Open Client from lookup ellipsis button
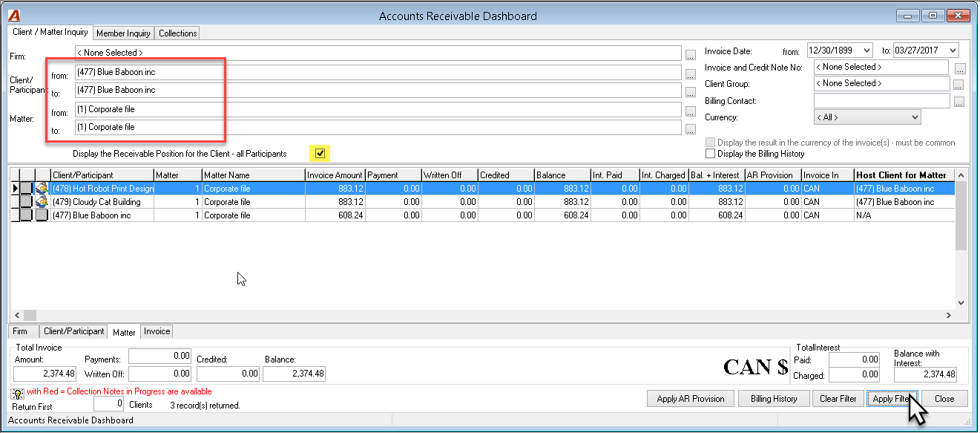This screenshot has height=433, width=980. pyautogui.click(x=691, y=74)
